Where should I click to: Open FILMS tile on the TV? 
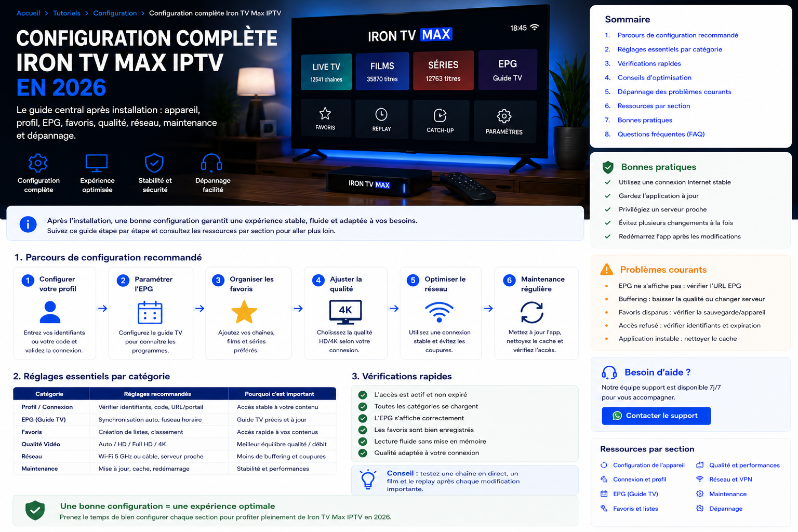[x=382, y=71]
